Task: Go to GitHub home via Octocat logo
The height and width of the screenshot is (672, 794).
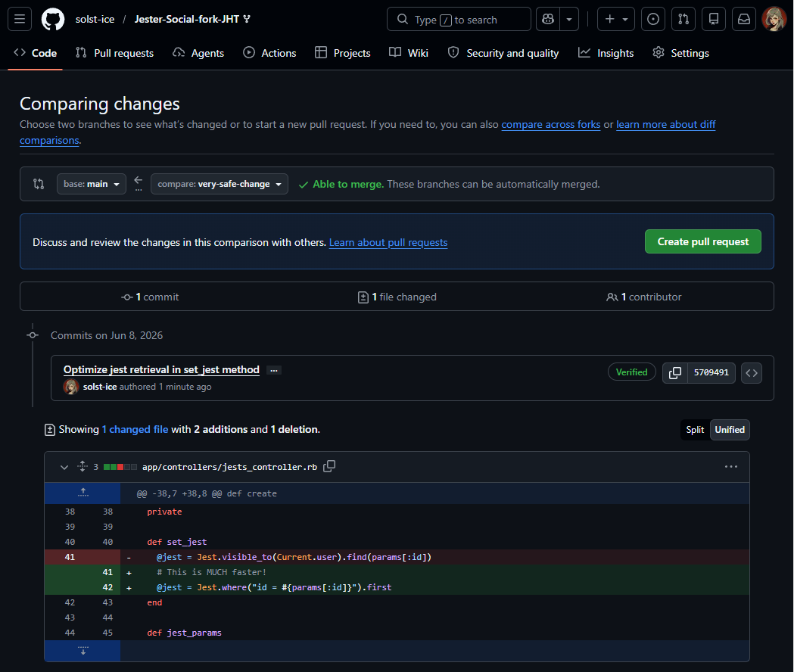Action: [x=53, y=19]
